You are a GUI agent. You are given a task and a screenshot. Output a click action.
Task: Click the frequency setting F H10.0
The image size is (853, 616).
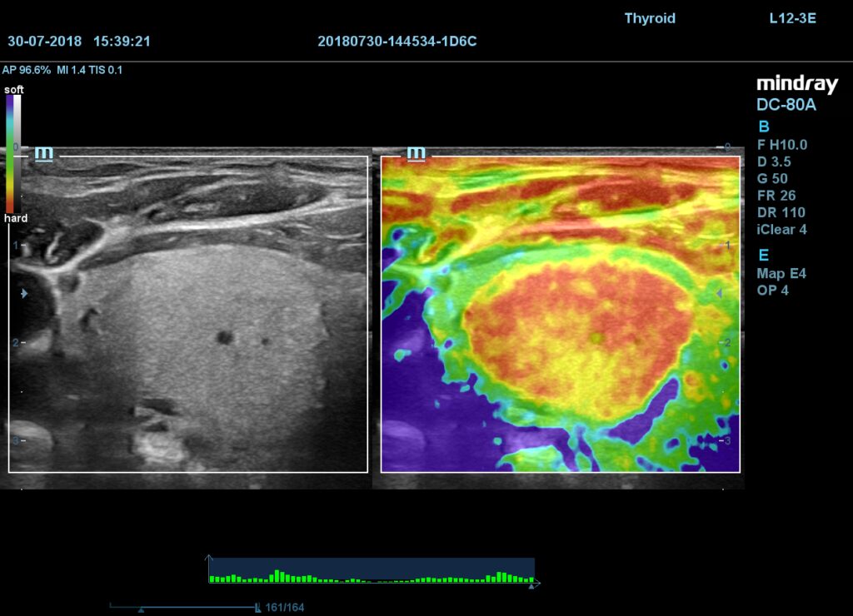coord(783,144)
